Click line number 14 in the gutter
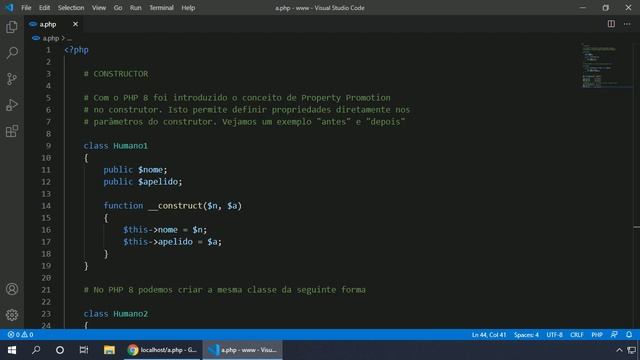The width and height of the screenshot is (640, 360). (x=46, y=206)
